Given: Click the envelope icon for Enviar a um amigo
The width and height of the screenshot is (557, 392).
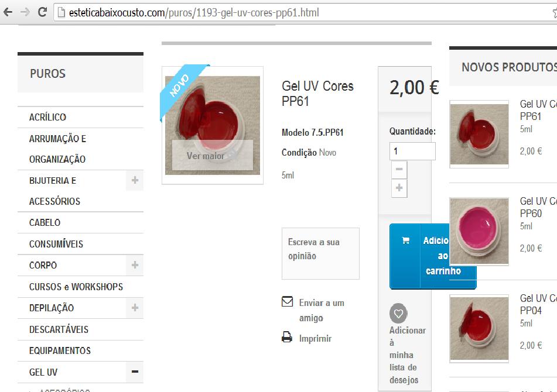Looking at the screenshot, I should tap(287, 301).
